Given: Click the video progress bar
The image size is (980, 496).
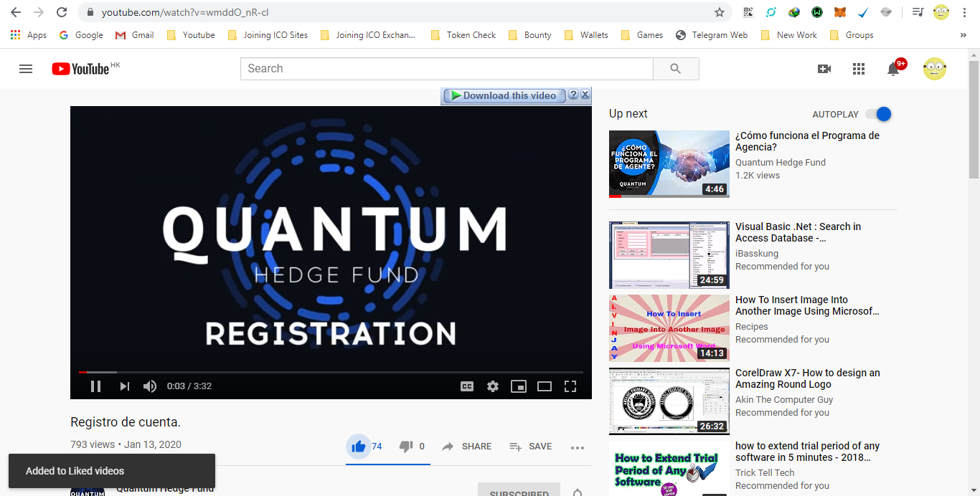Looking at the screenshot, I should 331,372.
